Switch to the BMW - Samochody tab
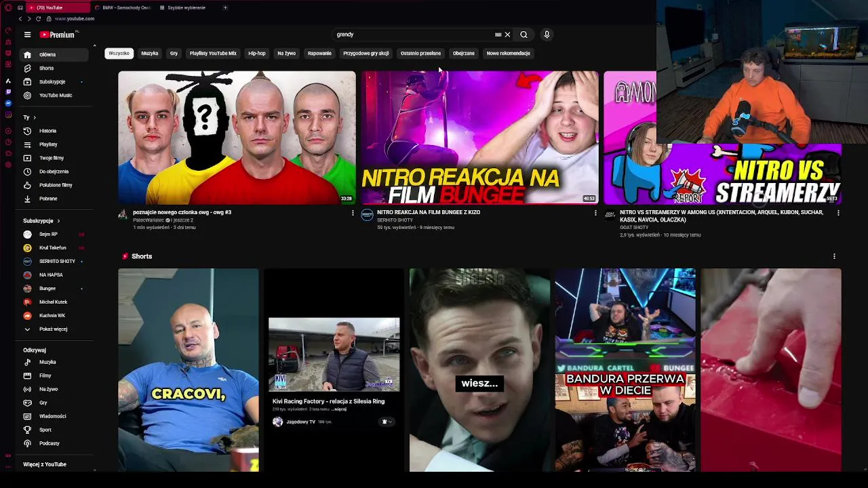Viewport: 868px width, 488px height. [x=122, y=7]
